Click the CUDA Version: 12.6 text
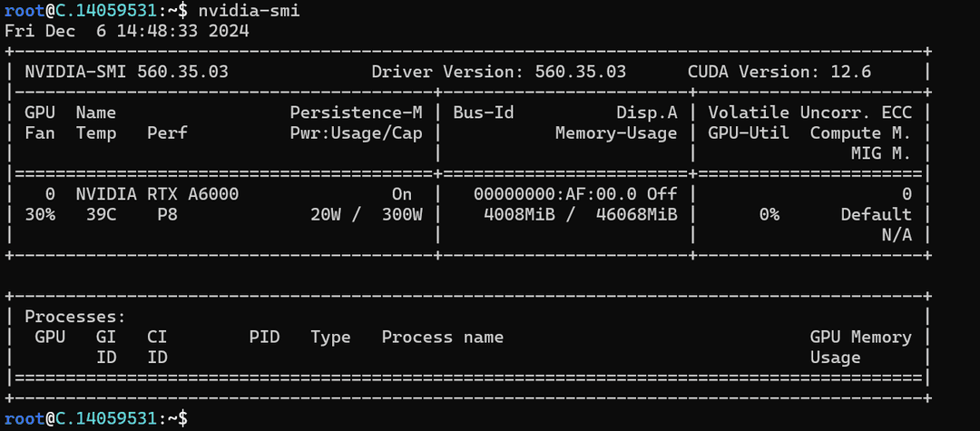 coord(779,72)
